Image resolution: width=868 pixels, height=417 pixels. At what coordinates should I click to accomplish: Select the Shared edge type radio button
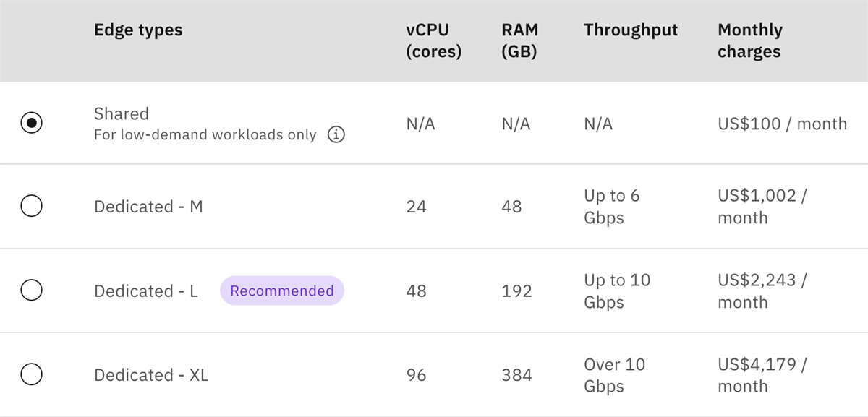[31, 123]
